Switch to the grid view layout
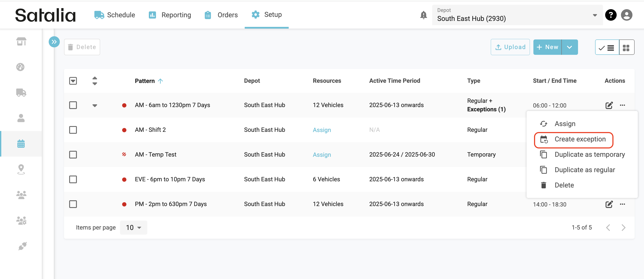The height and width of the screenshot is (279, 644). [x=626, y=47]
